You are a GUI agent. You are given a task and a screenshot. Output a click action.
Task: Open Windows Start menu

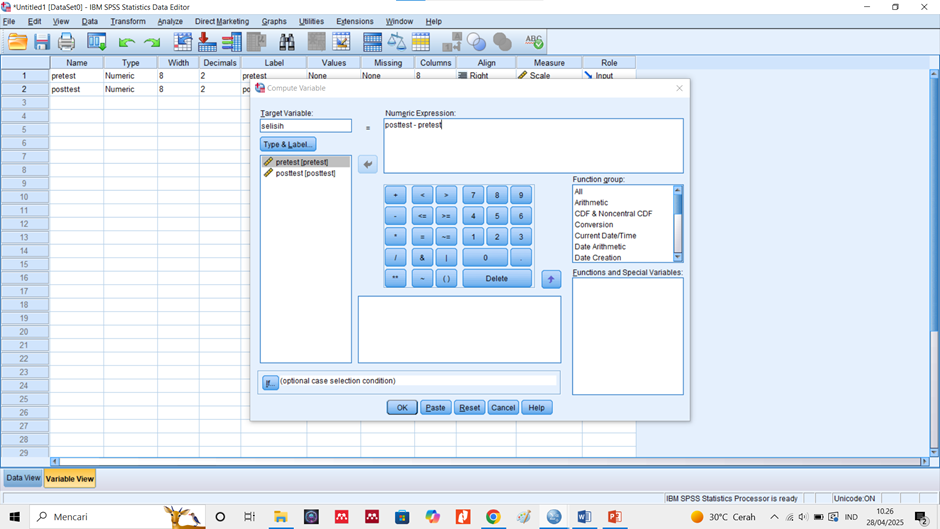click(14, 516)
